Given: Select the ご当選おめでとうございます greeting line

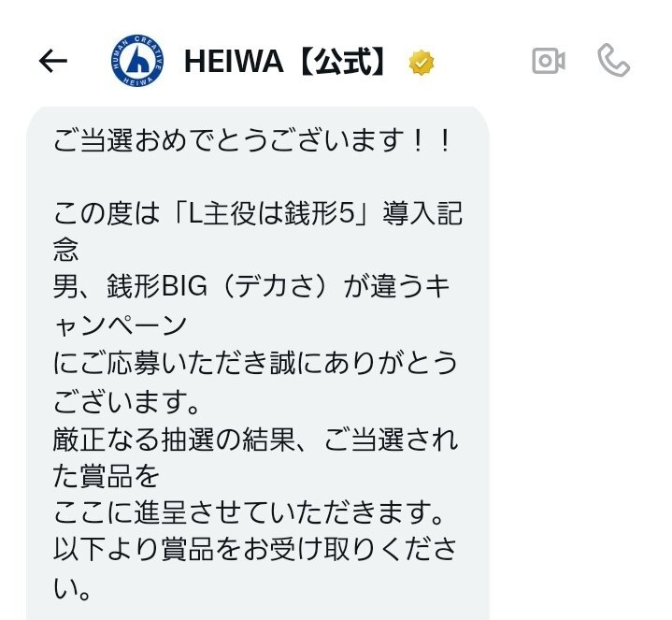Looking at the screenshot, I should [251, 140].
